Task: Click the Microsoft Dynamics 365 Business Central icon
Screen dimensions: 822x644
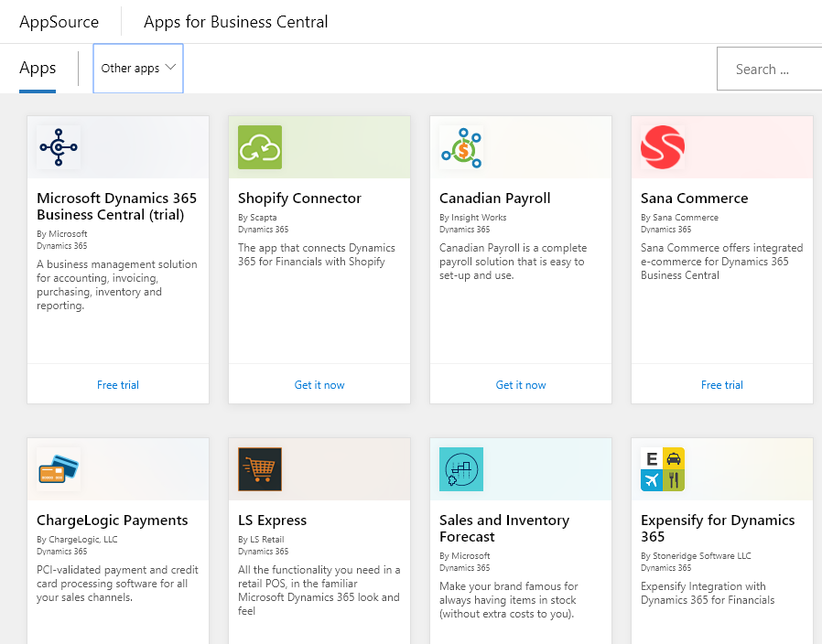Action: (x=59, y=147)
